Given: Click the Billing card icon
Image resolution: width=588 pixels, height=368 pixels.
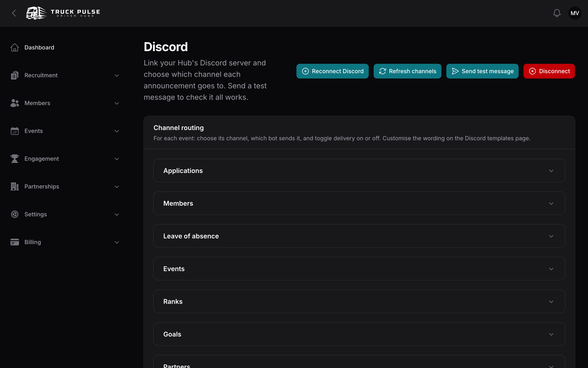Looking at the screenshot, I should click(14, 242).
